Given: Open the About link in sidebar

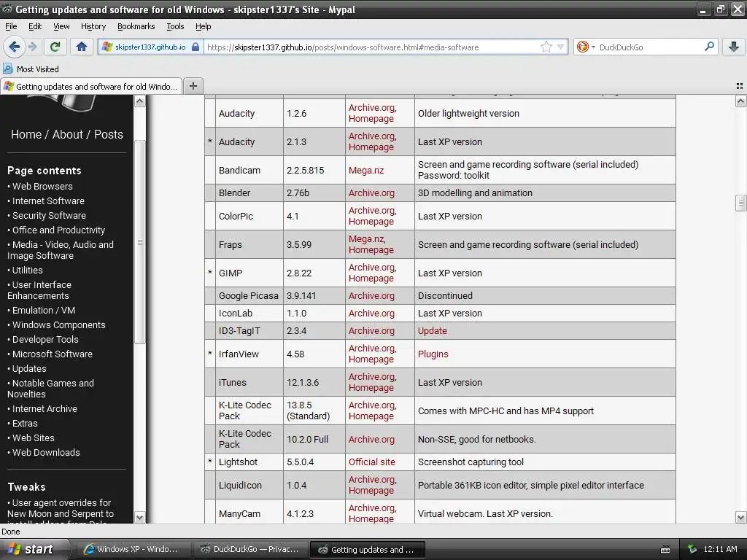Looking at the screenshot, I should coord(68,134).
